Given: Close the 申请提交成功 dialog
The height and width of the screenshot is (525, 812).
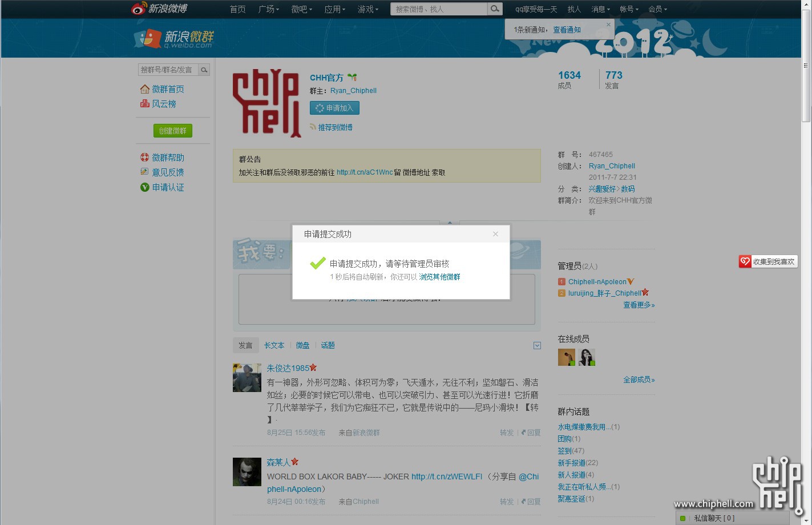Looking at the screenshot, I should (495, 234).
